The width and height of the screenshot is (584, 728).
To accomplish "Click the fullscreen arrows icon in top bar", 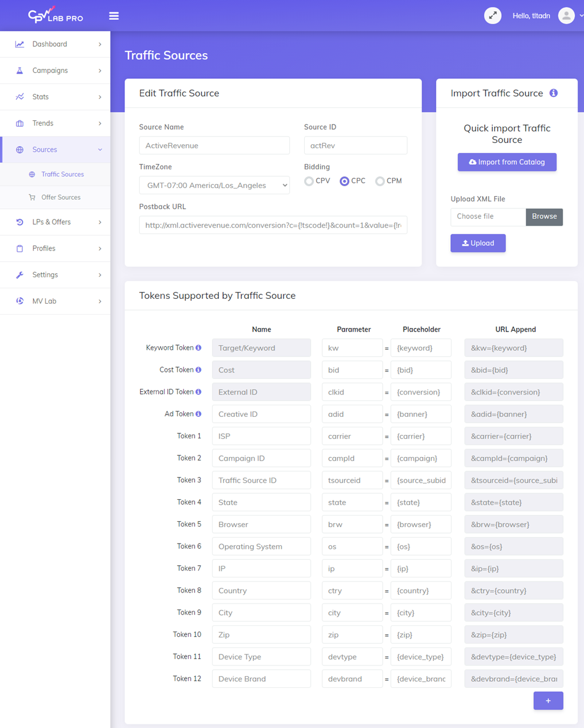I will [492, 15].
